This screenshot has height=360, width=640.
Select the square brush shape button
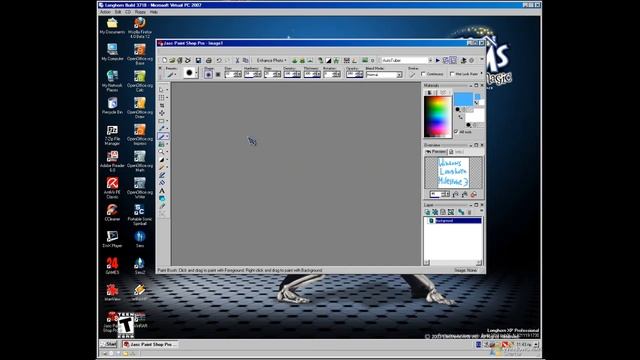(x=218, y=74)
